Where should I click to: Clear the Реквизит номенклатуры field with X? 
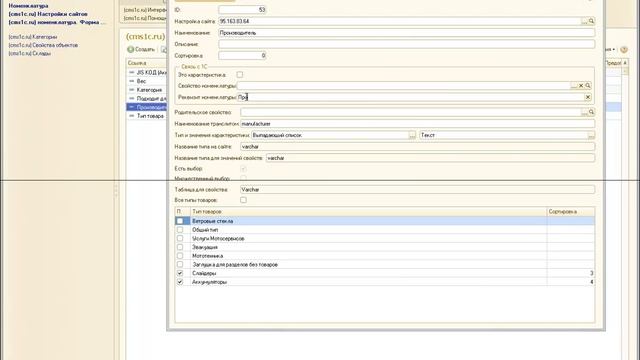(x=588, y=97)
